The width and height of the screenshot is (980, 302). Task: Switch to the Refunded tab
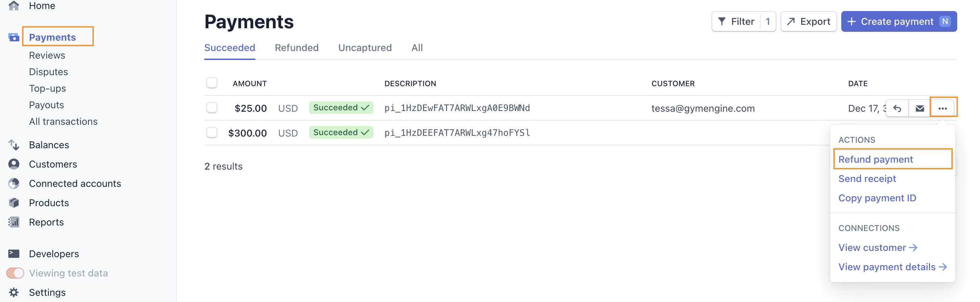(x=297, y=48)
